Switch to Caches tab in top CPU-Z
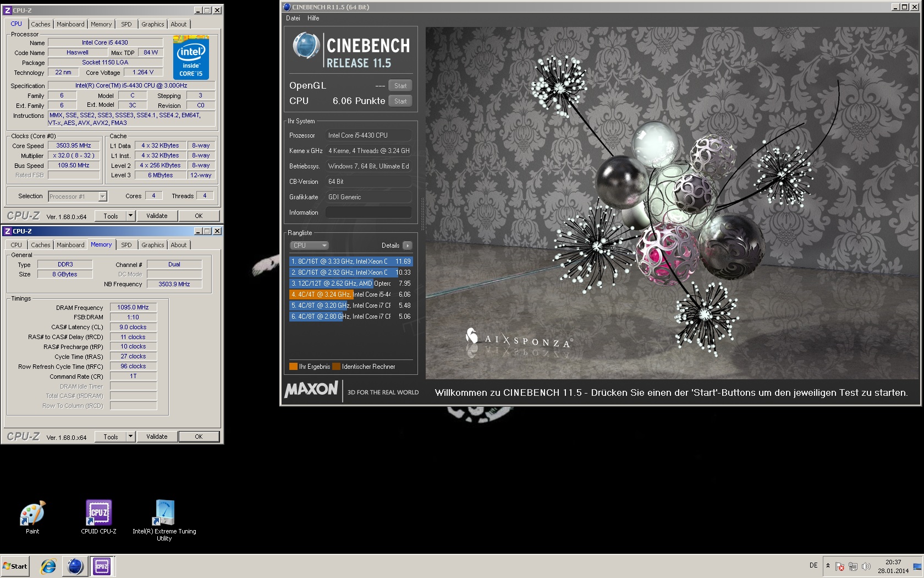 pyautogui.click(x=41, y=24)
